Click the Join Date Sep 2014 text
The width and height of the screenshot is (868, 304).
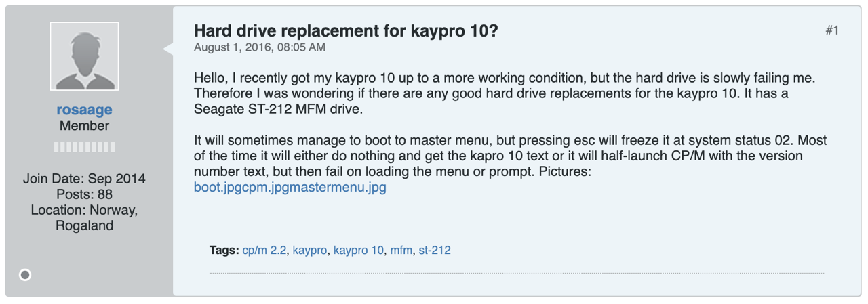84,179
